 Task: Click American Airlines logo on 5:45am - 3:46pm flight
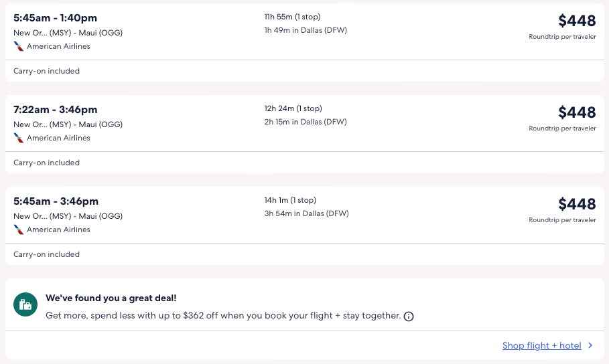coord(19,230)
